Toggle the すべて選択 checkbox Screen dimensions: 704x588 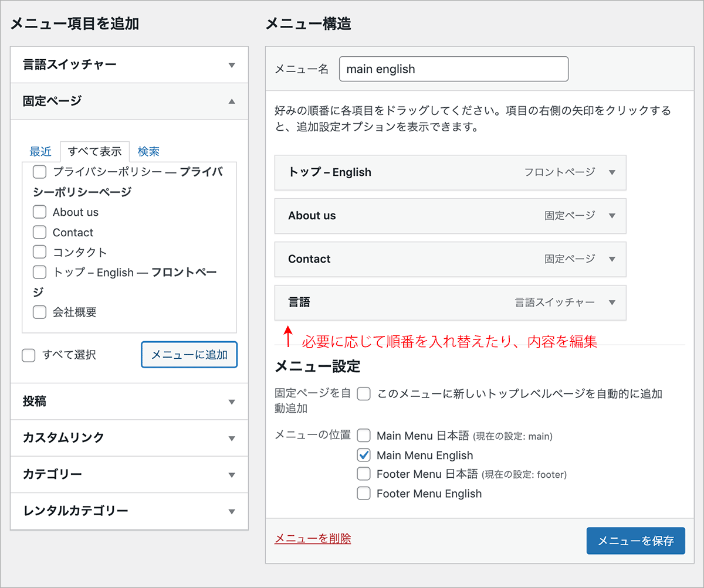point(28,355)
